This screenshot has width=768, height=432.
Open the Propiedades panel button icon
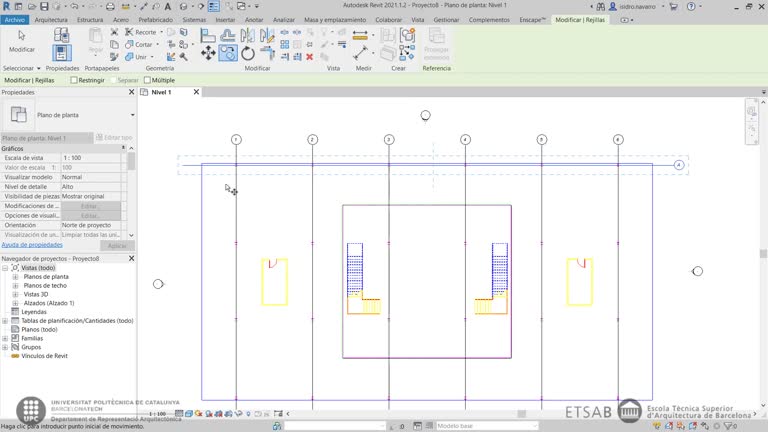coord(61,48)
